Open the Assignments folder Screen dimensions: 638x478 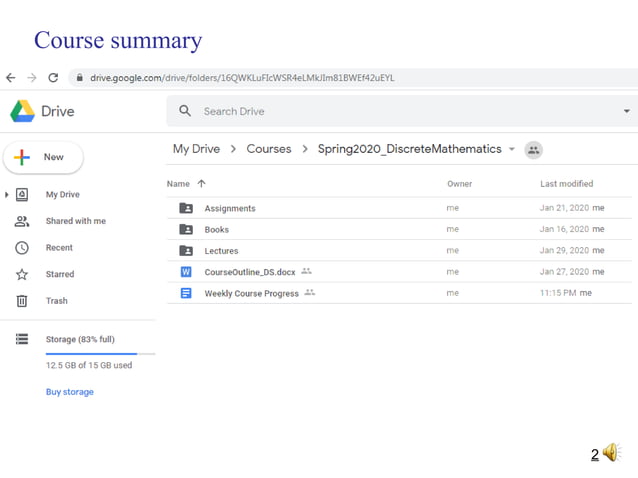click(x=230, y=208)
